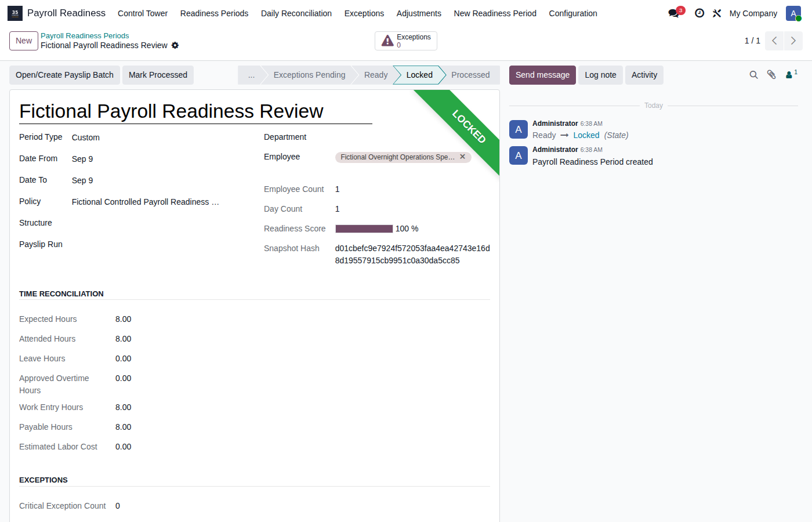Image resolution: width=812 pixels, height=522 pixels.
Task: Click Expected Hours value 8.00
Action: click(124, 319)
